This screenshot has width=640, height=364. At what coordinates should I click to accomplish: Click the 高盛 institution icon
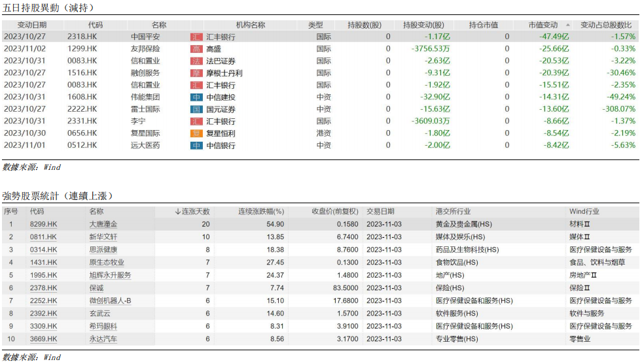pos(196,49)
